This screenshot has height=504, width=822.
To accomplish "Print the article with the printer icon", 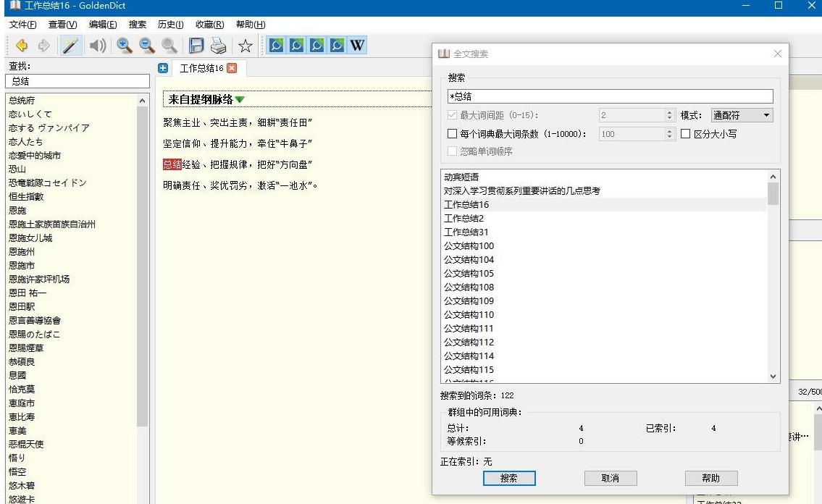I will pyautogui.click(x=218, y=46).
